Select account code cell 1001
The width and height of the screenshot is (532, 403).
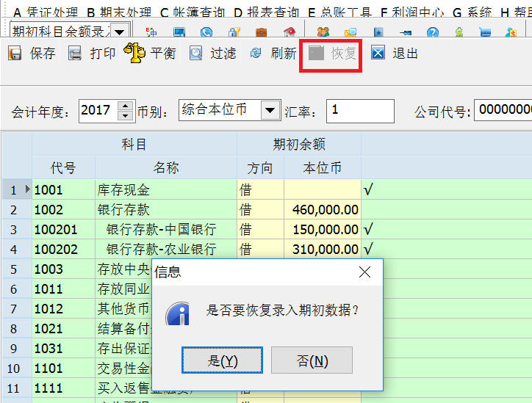coord(63,189)
